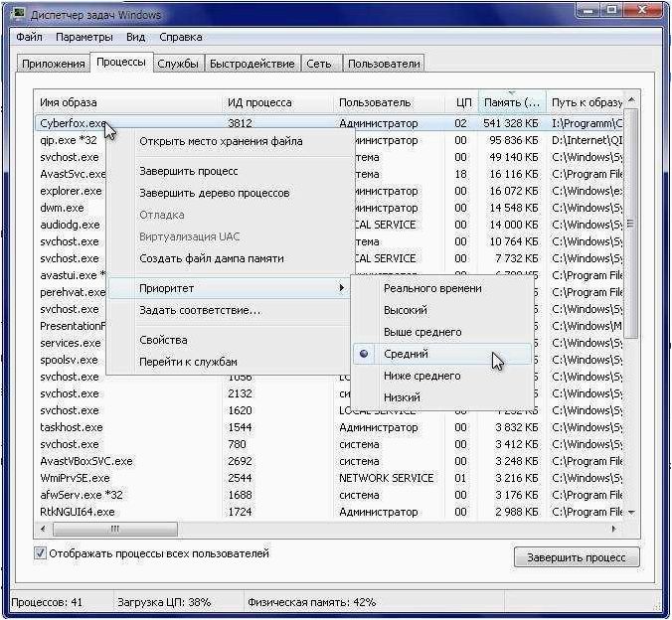Select the dwm.exe process
672x620 pixels.
(63, 208)
